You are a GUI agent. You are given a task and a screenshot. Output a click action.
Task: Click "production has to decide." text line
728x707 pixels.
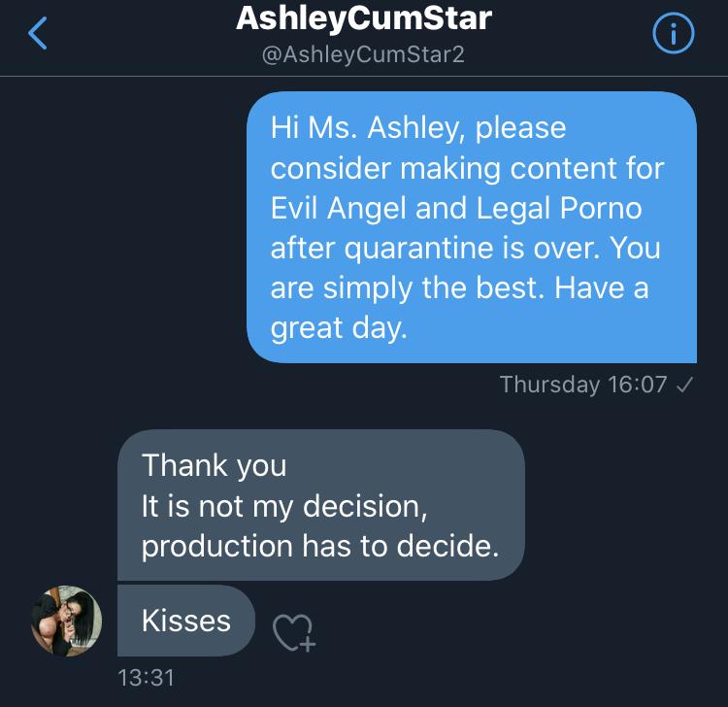tap(320, 547)
